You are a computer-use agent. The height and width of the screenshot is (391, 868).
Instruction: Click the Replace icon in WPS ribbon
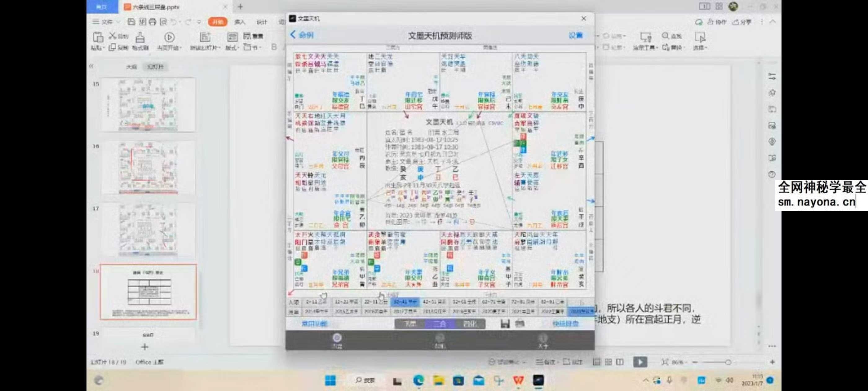(x=666, y=47)
